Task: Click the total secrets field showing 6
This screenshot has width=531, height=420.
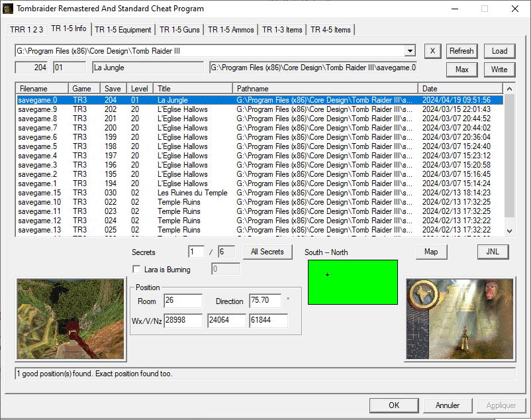Action: pos(226,252)
